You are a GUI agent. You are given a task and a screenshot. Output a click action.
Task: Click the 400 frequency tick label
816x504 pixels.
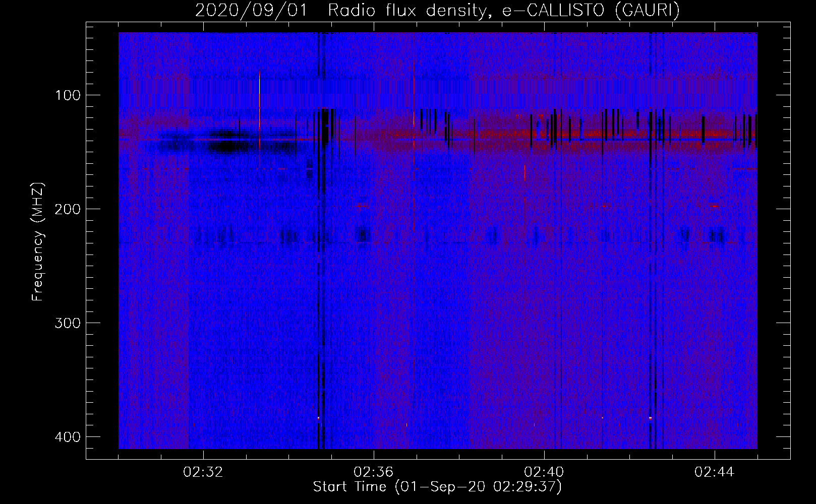point(67,437)
